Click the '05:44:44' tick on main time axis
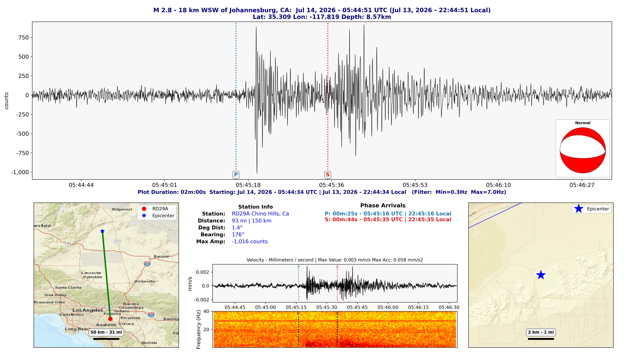The height and width of the screenshot is (362, 644). point(81,185)
